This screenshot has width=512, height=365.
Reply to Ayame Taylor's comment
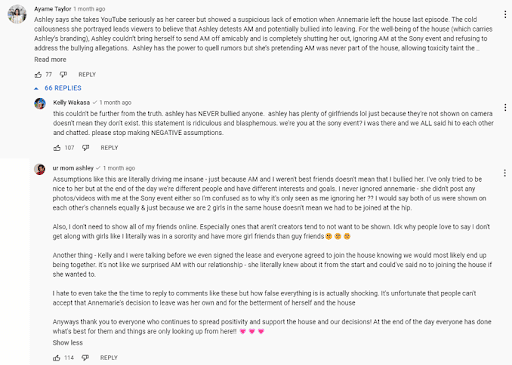87,75
